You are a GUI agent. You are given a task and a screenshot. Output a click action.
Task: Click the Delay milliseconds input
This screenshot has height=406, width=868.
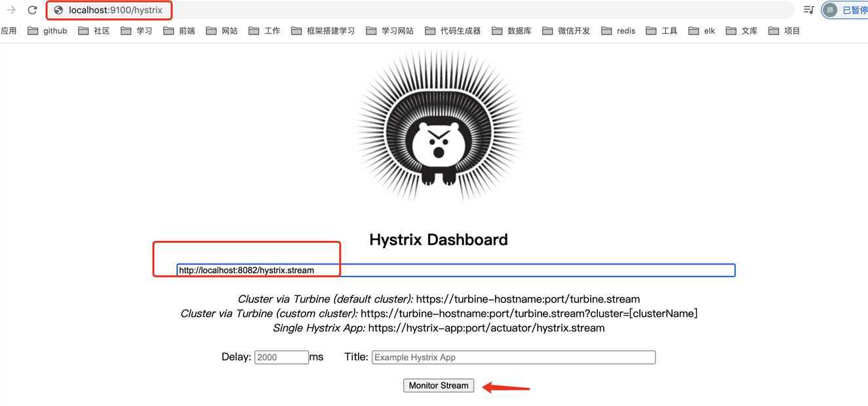(281, 358)
